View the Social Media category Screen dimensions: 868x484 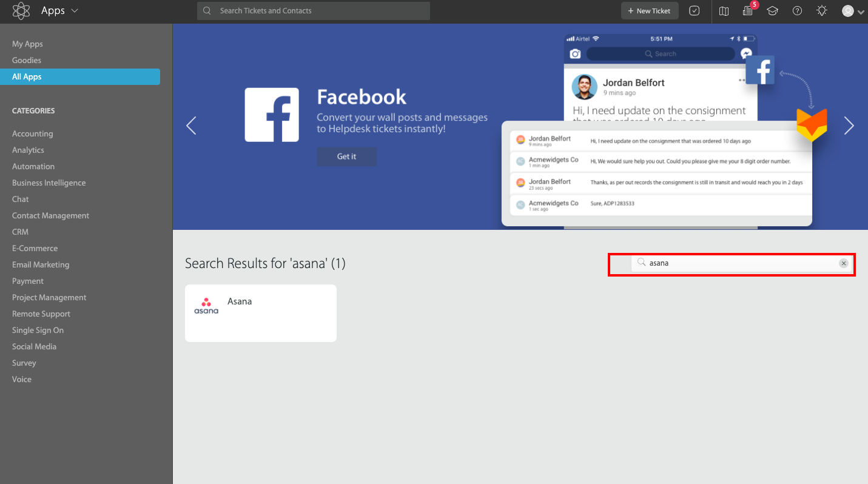(x=34, y=346)
